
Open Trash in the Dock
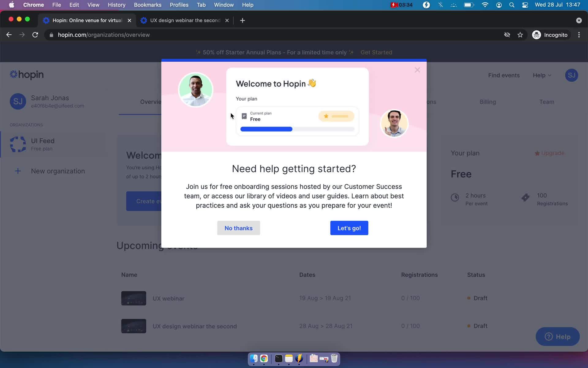tap(334, 358)
